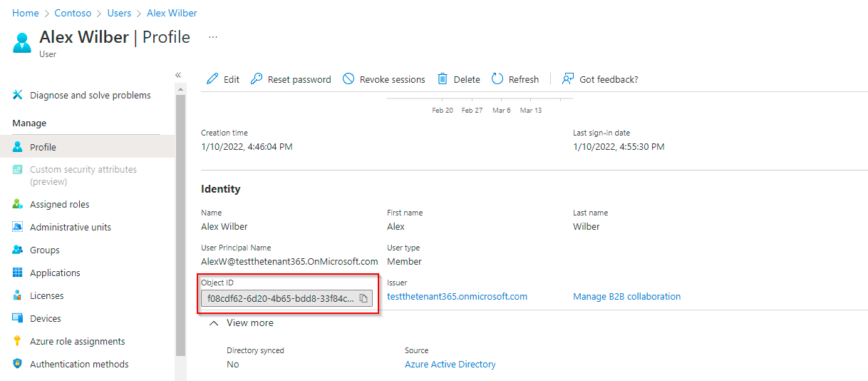The width and height of the screenshot is (868, 381).
Task: Copy the Object ID to clipboard
Action: point(363,298)
